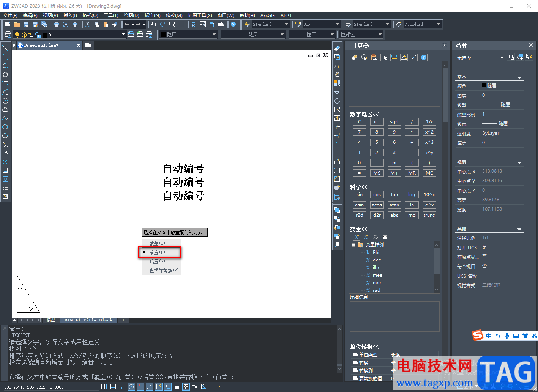Image resolution: width=538 pixels, height=392 pixels.
Task: Open the 文件(F) menu
Action: pyautogui.click(x=10, y=16)
